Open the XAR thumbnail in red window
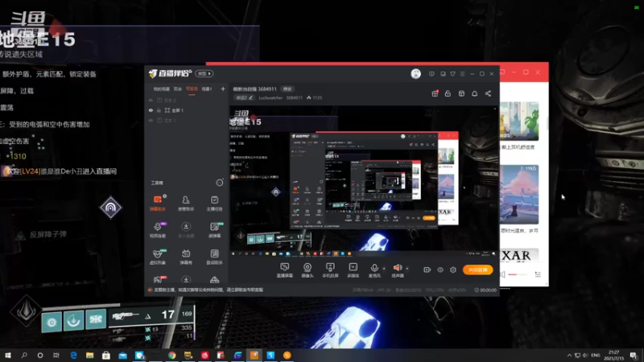 pyautogui.click(x=518, y=255)
